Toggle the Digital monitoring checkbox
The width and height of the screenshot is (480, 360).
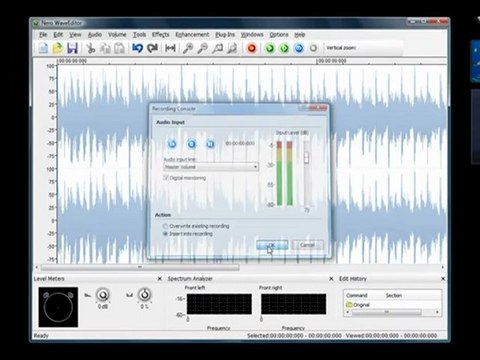(x=166, y=178)
